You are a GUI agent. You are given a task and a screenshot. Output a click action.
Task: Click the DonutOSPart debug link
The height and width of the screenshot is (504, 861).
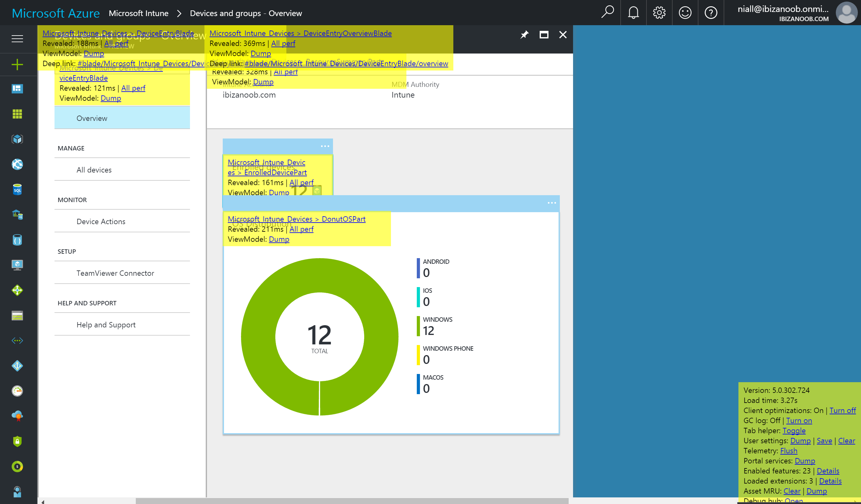point(296,219)
